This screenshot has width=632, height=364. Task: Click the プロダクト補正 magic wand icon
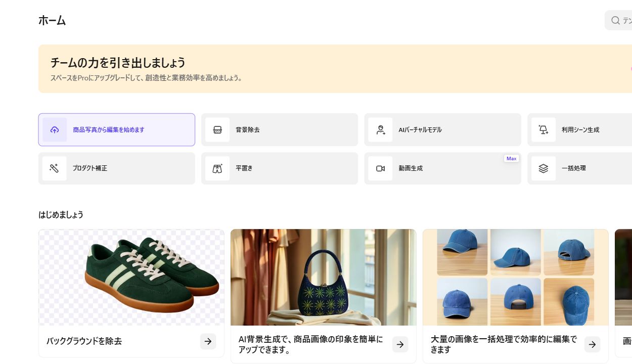click(55, 168)
